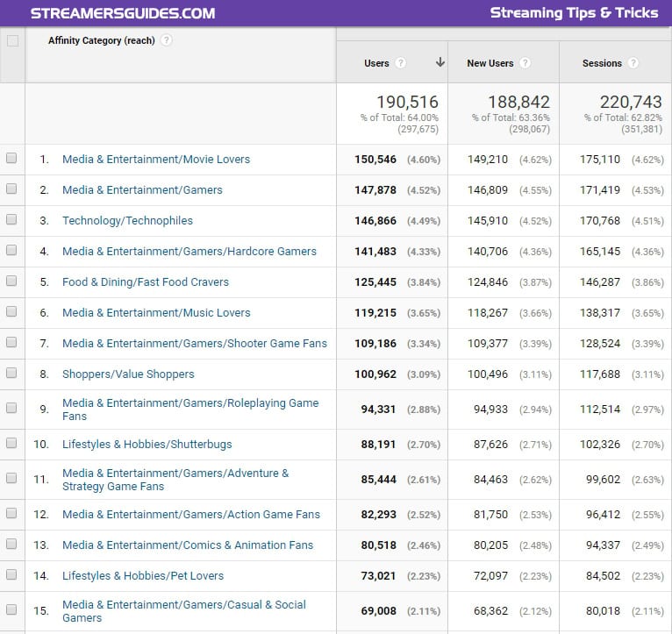Check the Media & Entertainment/Gamers row checkbox
The image size is (672, 634).
[x=11, y=189]
